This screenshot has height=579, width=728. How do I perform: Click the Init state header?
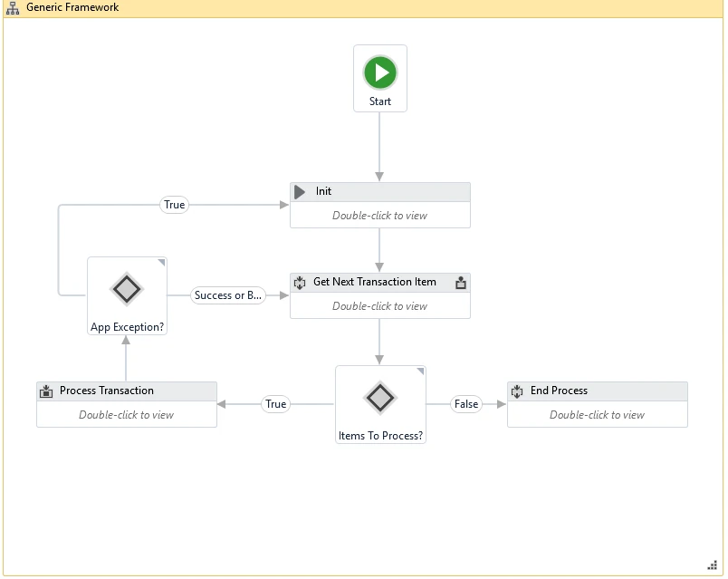pos(379,192)
